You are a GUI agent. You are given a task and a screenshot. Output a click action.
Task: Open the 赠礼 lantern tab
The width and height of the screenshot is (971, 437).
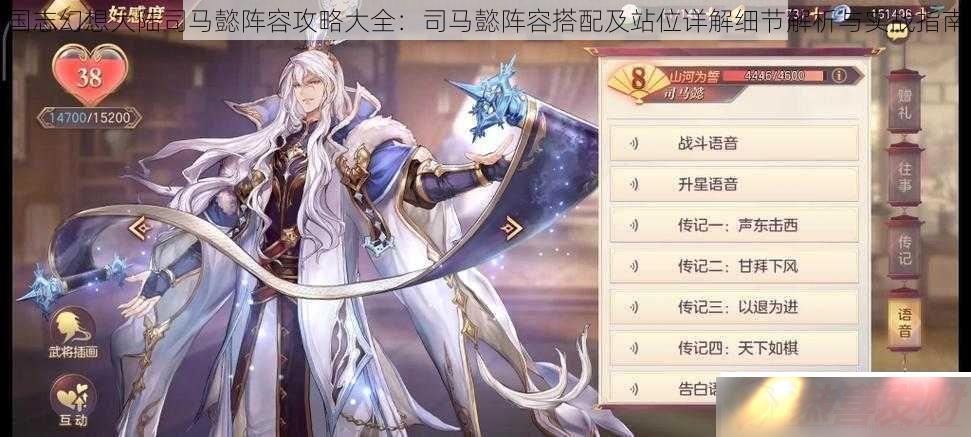coord(904,102)
